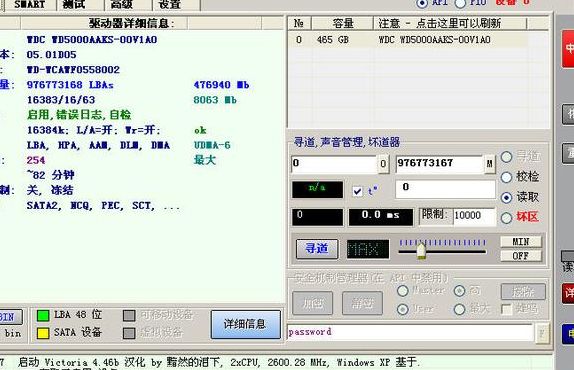Click UDMA-6 mode value
574x370 pixels.
(212, 145)
